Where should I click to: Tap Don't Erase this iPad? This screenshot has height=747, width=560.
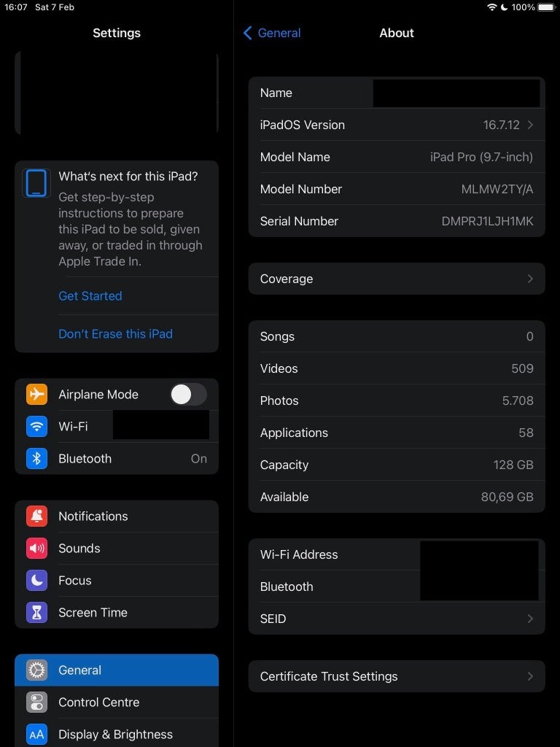(x=116, y=333)
